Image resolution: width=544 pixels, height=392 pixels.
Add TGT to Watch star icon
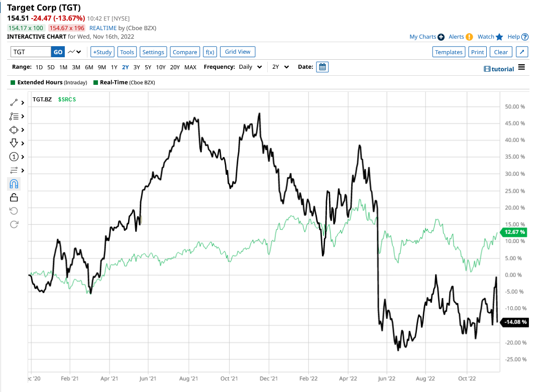(499, 37)
